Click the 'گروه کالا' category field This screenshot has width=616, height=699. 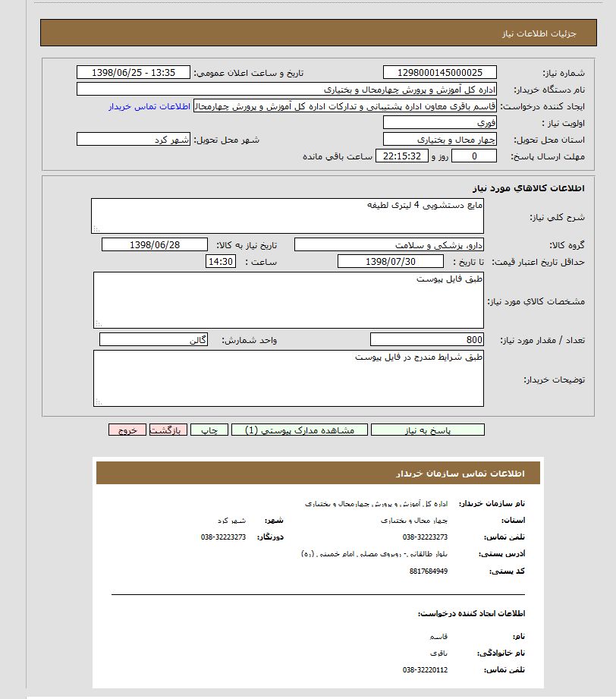coord(389,245)
